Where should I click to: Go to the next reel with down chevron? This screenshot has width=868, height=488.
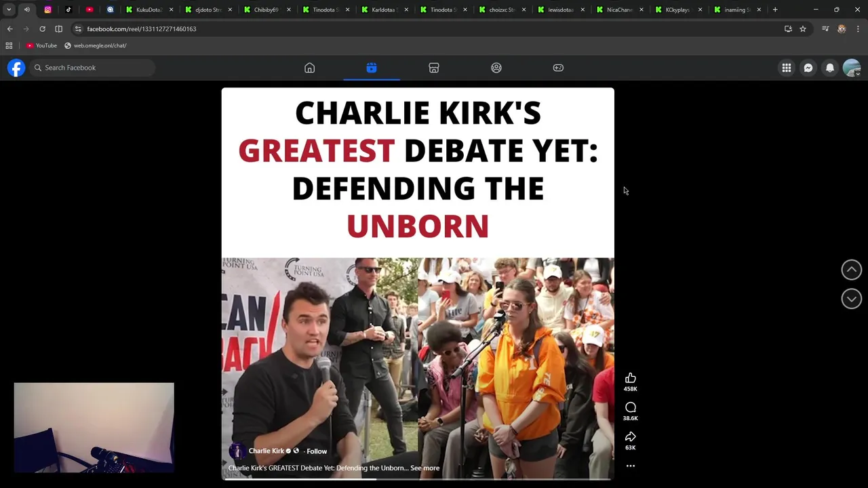pos(852,299)
